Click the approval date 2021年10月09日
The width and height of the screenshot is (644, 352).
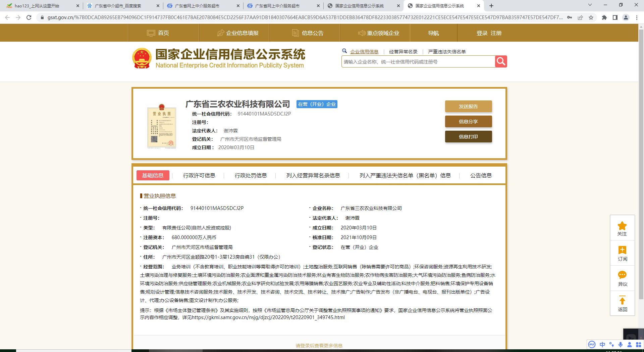pyautogui.click(x=359, y=237)
